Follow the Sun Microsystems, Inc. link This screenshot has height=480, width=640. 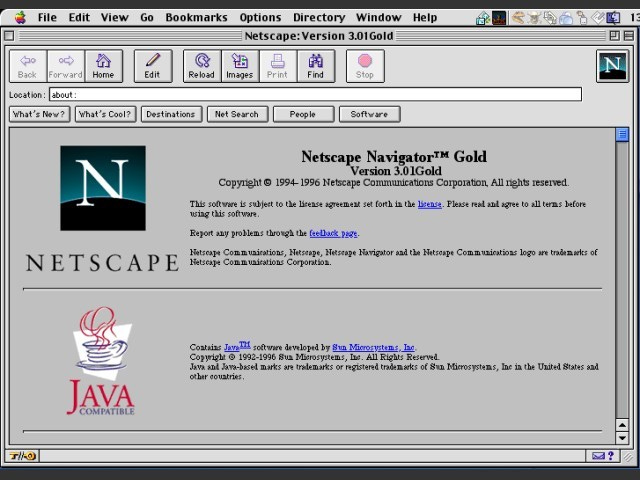[373, 347]
